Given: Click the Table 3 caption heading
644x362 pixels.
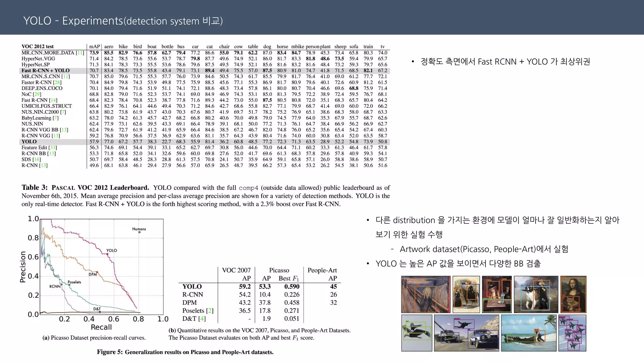Looking at the screenshot, I should tap(85, 188).
